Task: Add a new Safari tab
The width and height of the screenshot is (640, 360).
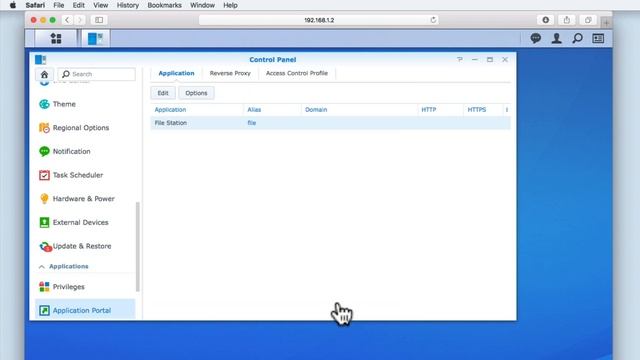Action: [x=606, y=23]
